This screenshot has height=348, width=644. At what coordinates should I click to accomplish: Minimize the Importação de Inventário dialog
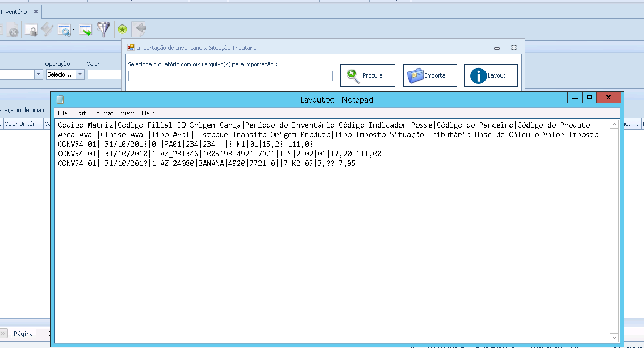click(497, 48)
